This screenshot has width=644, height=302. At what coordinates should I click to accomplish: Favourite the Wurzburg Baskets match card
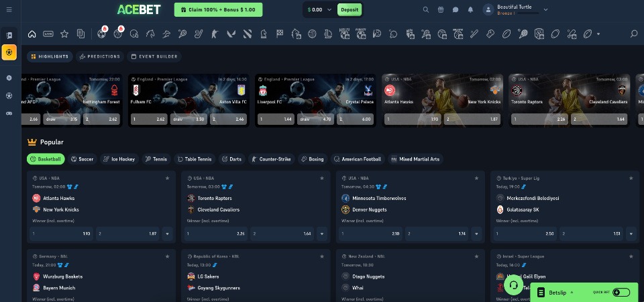click(x=167, y=256)
